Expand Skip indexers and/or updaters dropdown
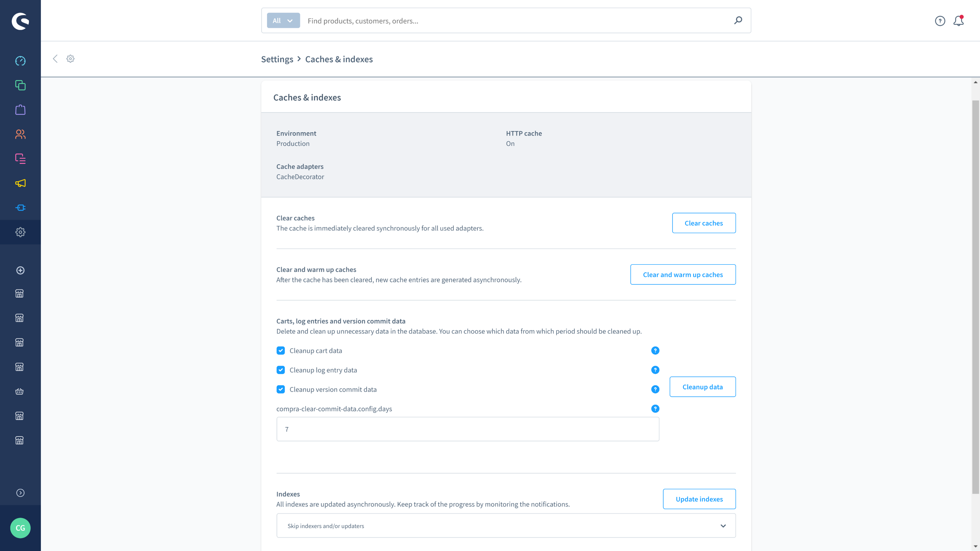The height and width of the screenshot is (551, 980). pos(723,526)
